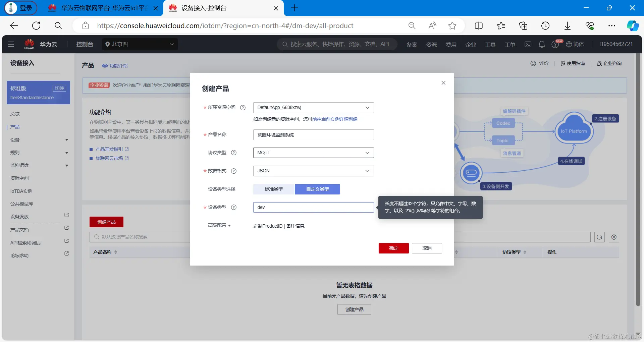Close the 创建产品 dialog
The image size is (644, 342).
coord(443,83)
